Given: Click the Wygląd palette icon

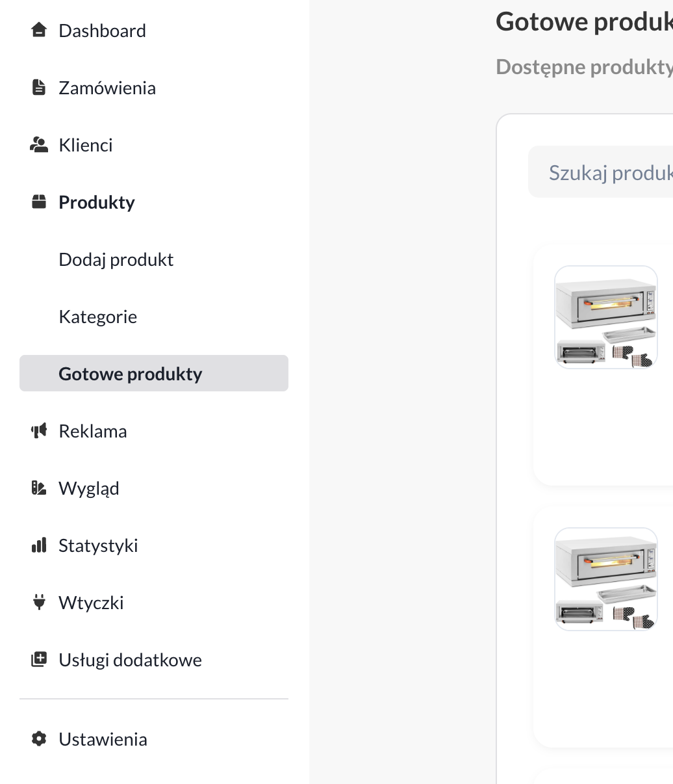Looking at the screenshot, I should coord(39,488).
